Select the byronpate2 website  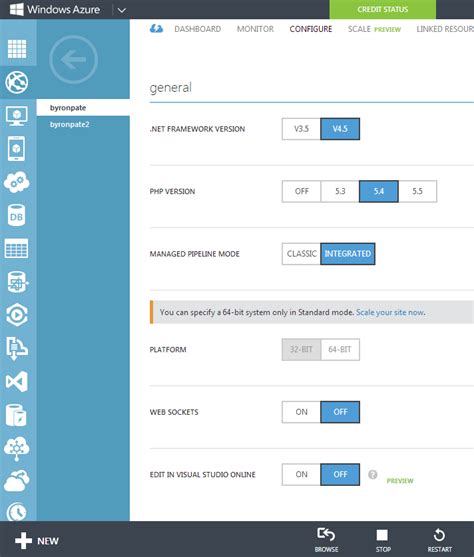coord(83,124)
